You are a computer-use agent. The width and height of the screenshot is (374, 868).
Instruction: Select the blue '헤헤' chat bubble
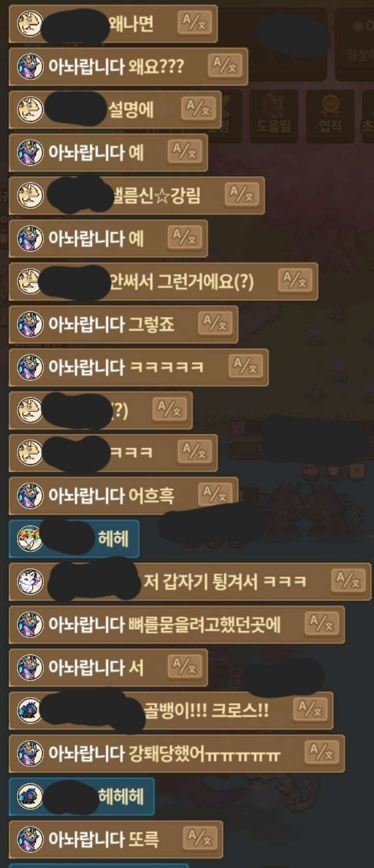pos(74,538)
